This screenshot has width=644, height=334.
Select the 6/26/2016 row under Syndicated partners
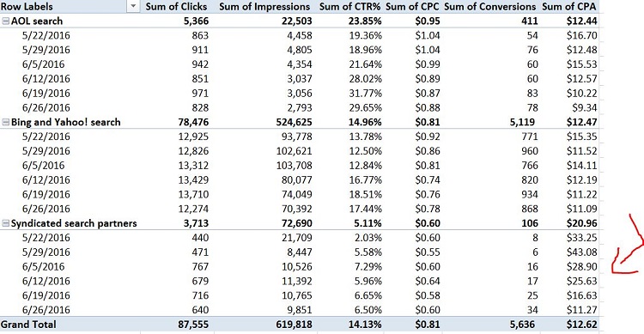click(46, 310)
